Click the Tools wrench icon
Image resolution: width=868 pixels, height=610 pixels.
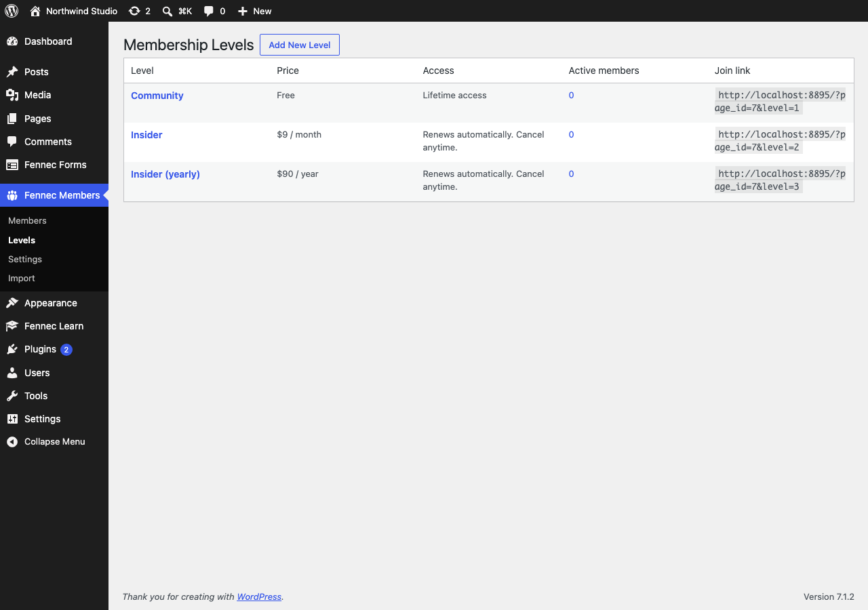12,396
